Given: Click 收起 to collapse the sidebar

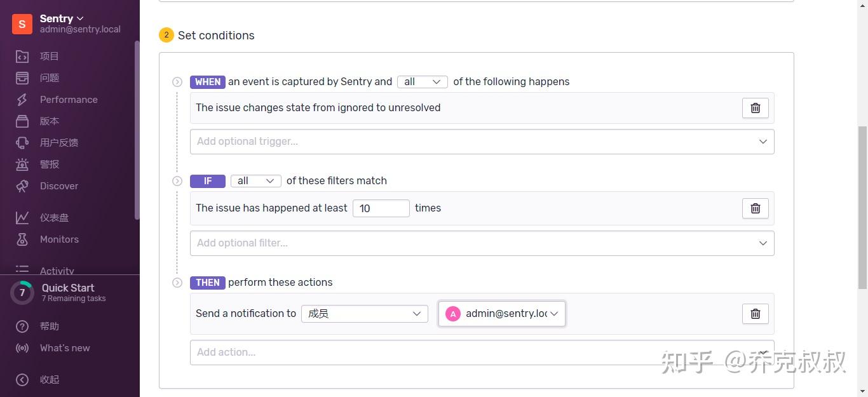Looking at the screenshot, I should click(x=49, y=380).
